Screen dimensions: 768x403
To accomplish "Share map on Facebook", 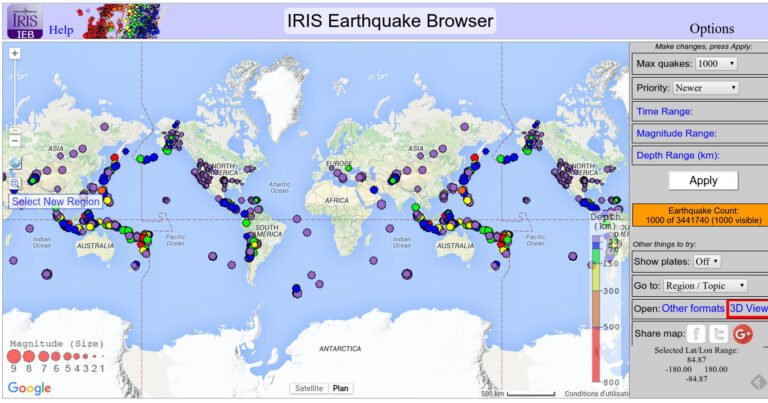I will click(696, 333).
